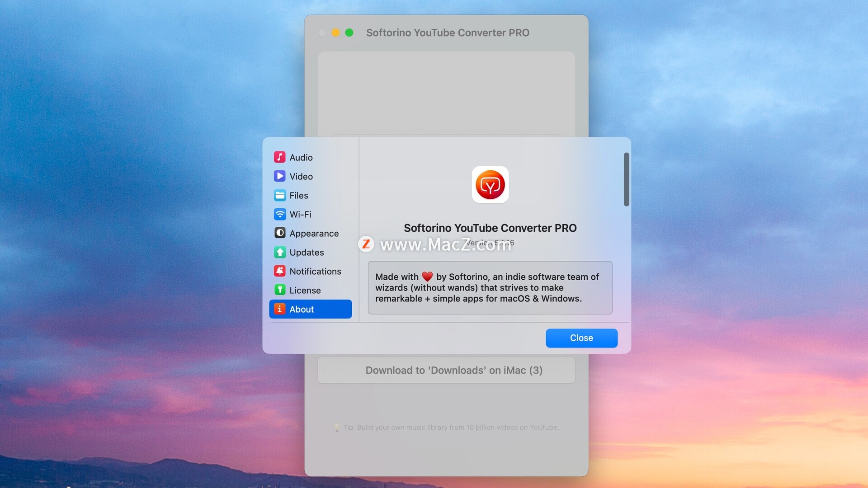Go to Appearance settings label
The width and height of the screenshot is (868, 488).
click(314, 234)
